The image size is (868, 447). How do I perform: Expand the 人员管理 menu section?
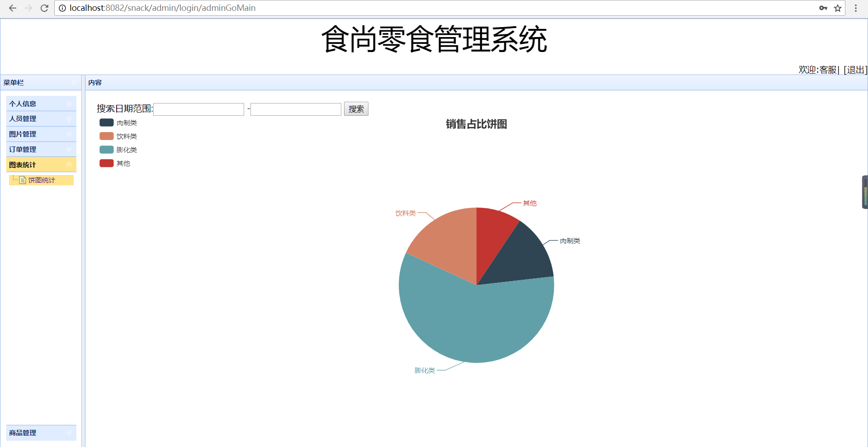click(x=41, y=118)
